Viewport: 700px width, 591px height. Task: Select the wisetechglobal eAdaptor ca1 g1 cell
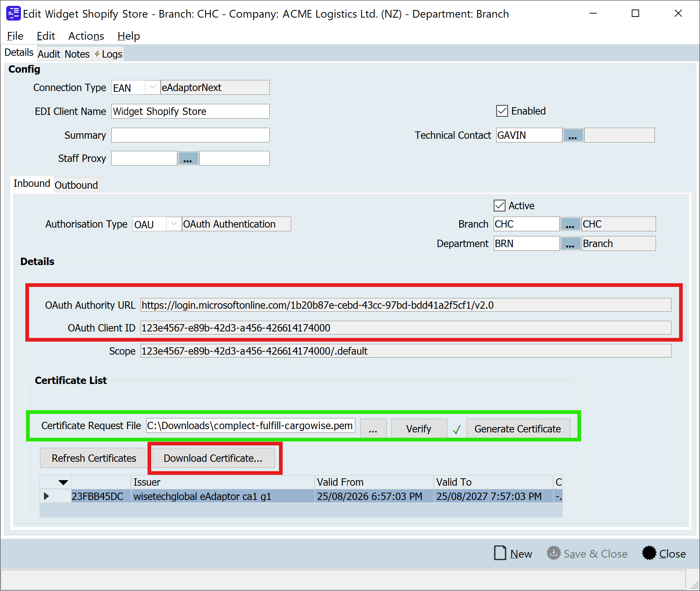click(223, 496)
